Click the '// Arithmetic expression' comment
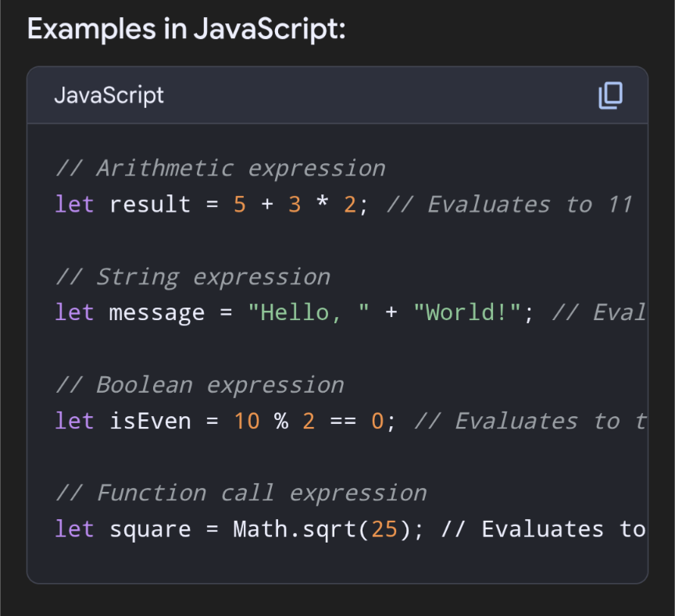Screen dimensions: 675x616 tap(220, 168)
